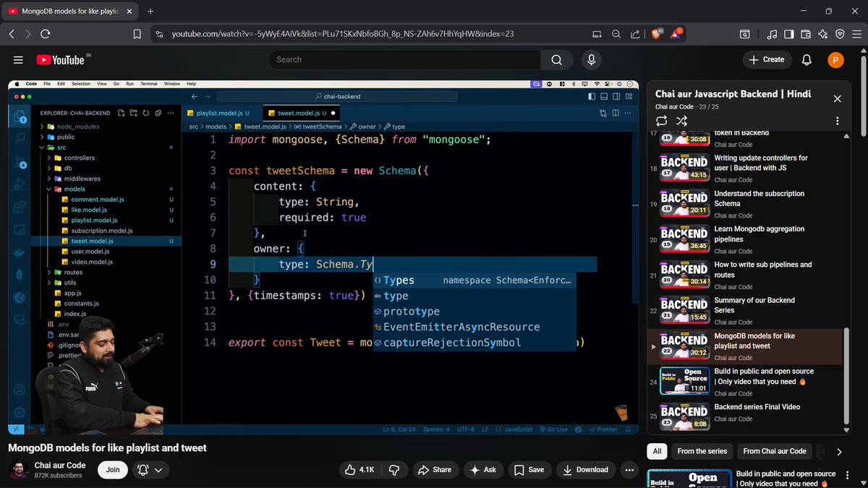Click the browser address bar URL

(x=343, y=34)
